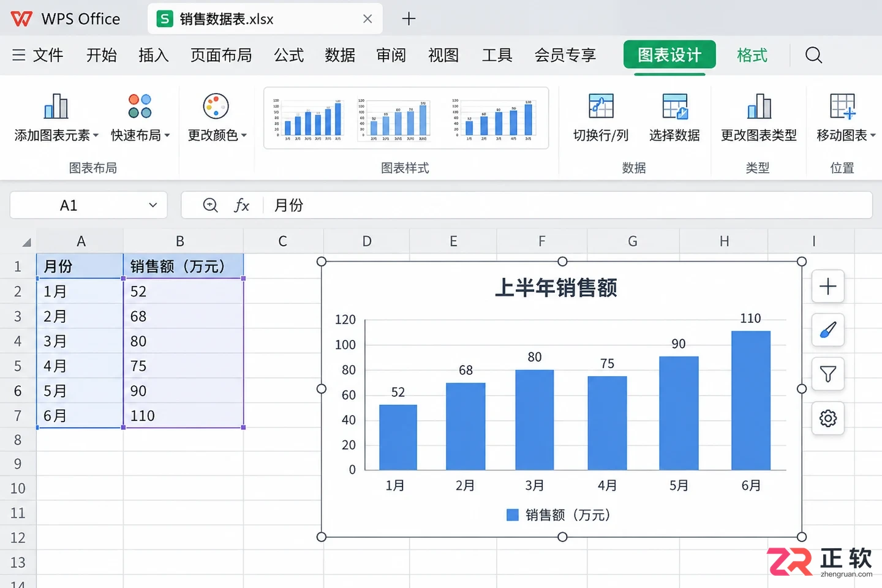Click the 6月 bar in the chart
882x588 pixels.
[x=751, y=401]
